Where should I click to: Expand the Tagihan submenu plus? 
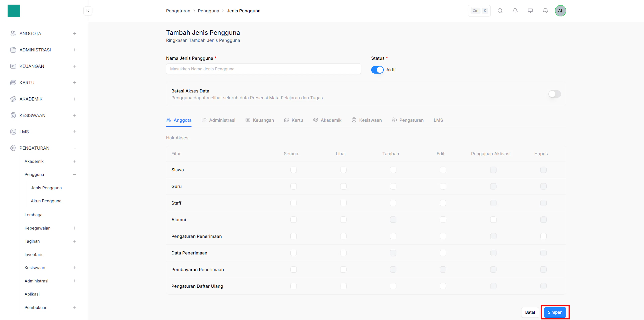74,241
